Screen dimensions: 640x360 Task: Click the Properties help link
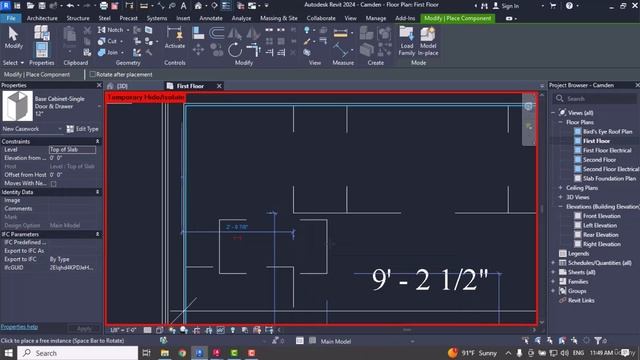point(19,327)
